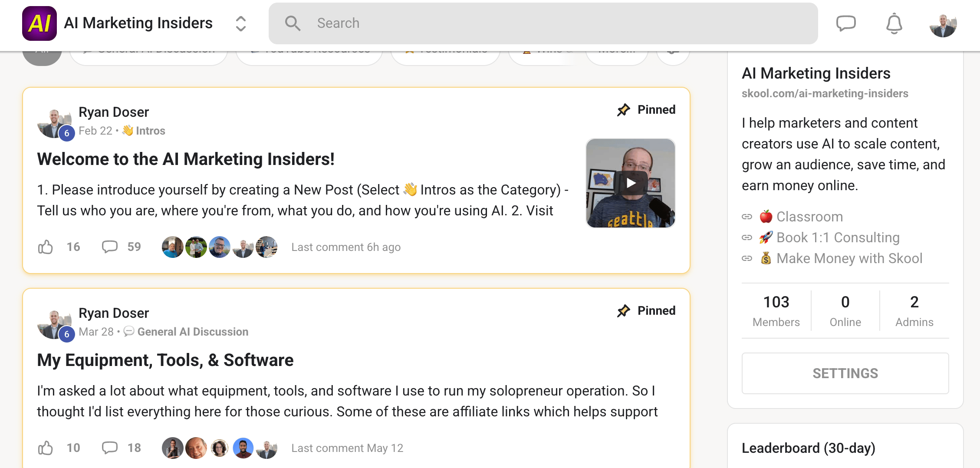The image size is (980, 468).
Task: Open the notifications bell
Action: tap(894, 23)
